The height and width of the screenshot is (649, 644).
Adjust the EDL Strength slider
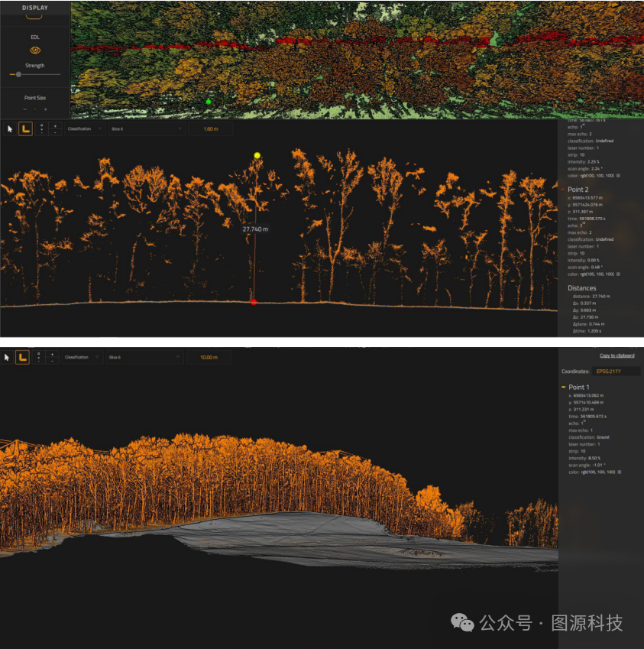point(19,74)
